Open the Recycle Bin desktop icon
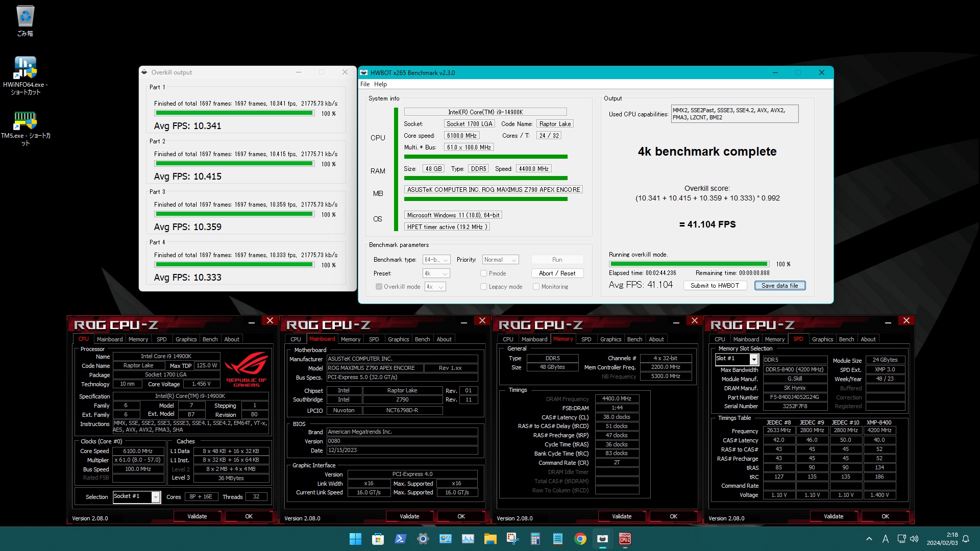The height and width of the screenshot is (551, 980). [x=25, y=21]
